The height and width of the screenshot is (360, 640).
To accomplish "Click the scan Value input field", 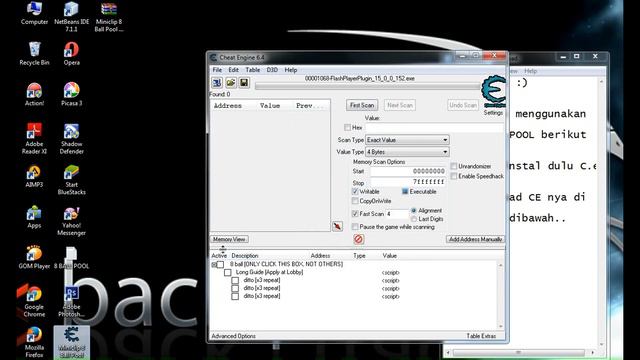I will coord(434,128).
